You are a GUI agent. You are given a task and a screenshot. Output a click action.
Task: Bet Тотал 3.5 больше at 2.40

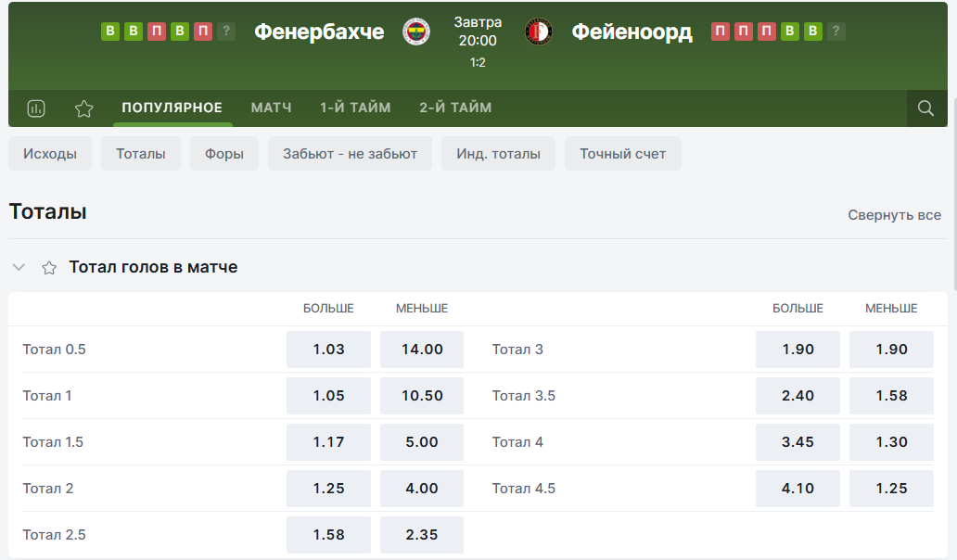click(797, 396)
